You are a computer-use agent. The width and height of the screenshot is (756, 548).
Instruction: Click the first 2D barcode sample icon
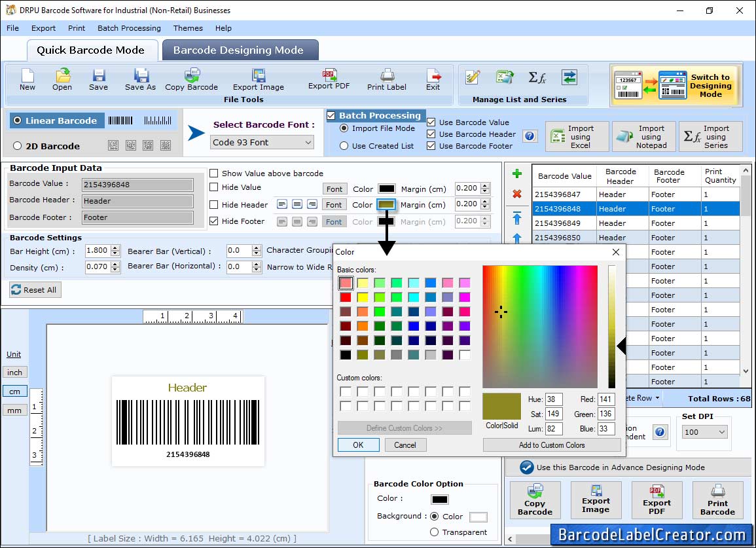[113, 145]
